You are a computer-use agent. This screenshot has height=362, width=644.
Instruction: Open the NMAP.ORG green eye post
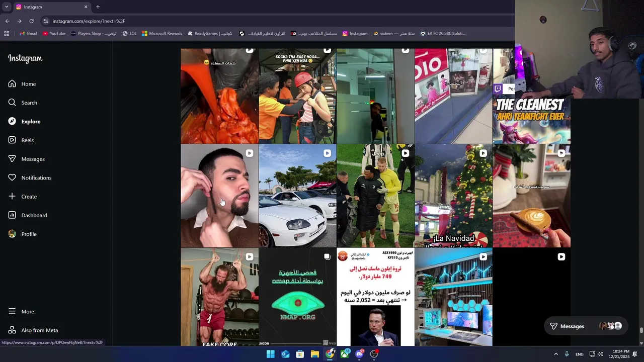pyautogui.click(x=297, y=297)
